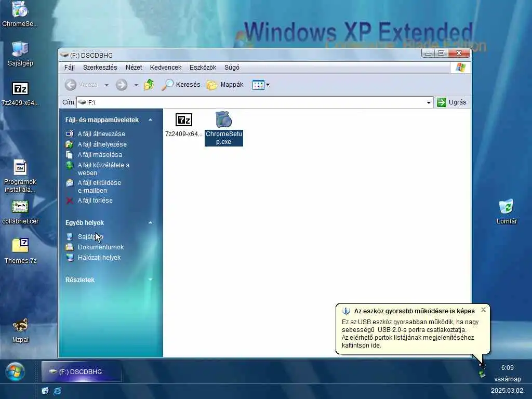532x399 pixels.
Task: Select the Lomtár recycle bin icon
Action: [x=507, y=212]
